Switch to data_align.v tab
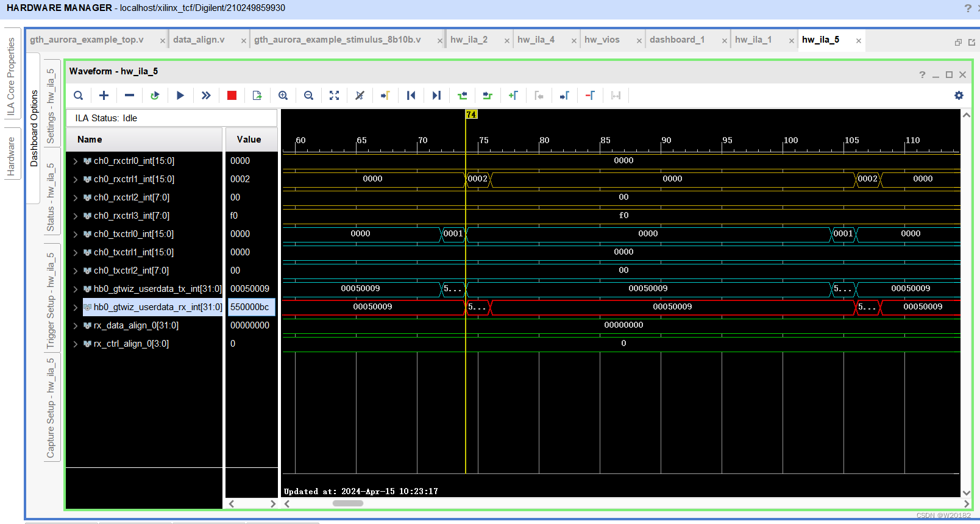 199,40
